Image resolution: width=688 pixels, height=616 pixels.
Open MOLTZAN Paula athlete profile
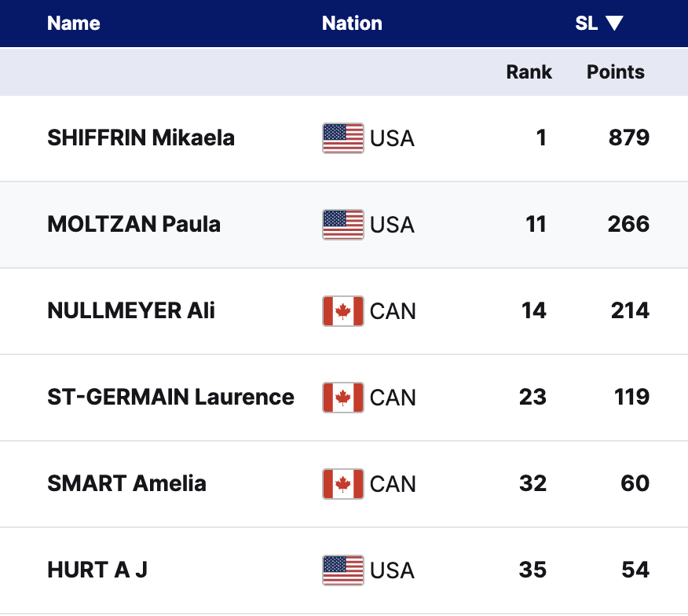click(134, 225)
